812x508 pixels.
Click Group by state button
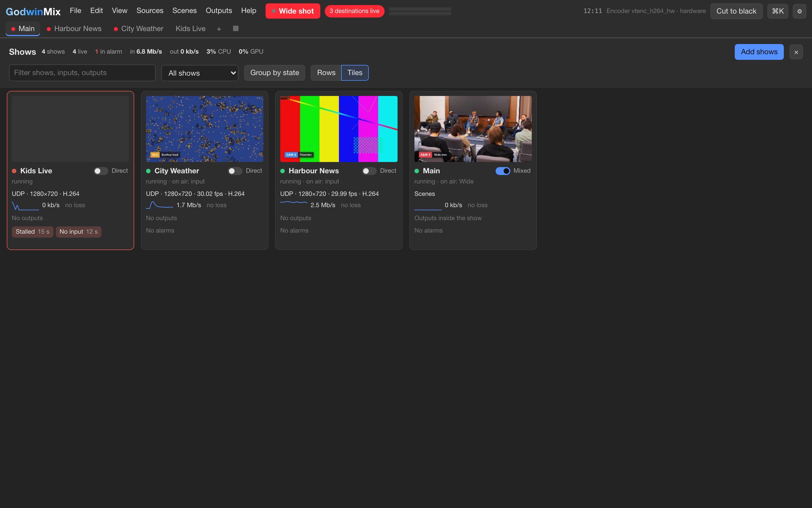pos(274,73)
